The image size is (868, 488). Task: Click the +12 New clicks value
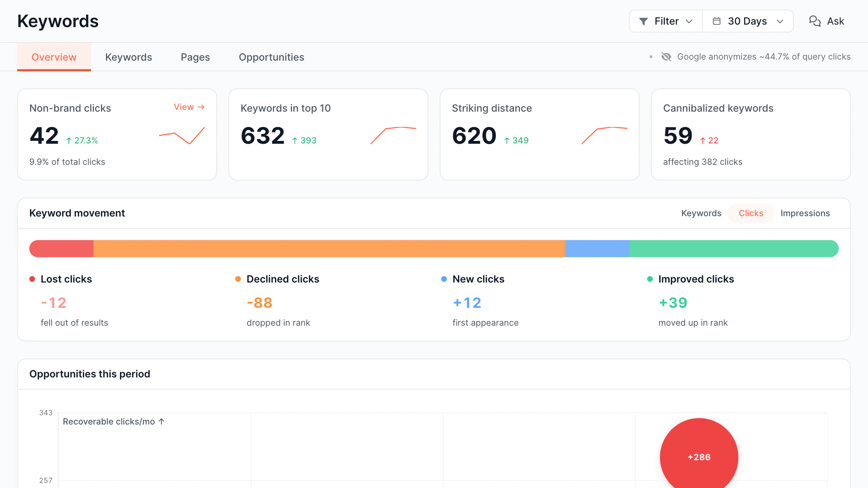pyautogui.click(x=467, y=303)
